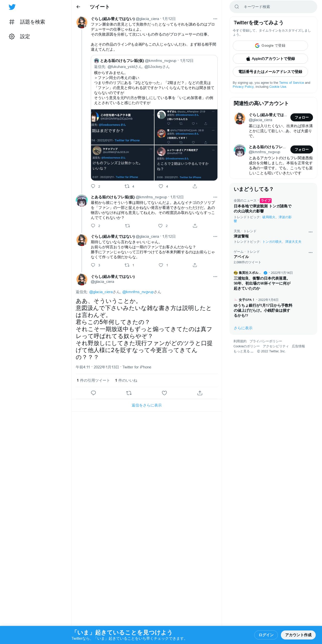
Task: Share the first tweet with quoted images
Action: 195,186
